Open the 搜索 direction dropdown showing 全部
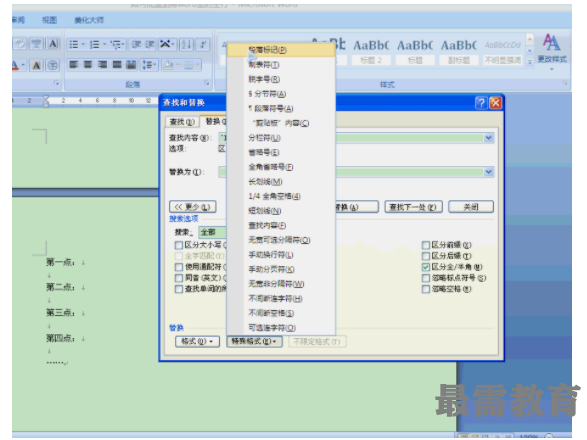 click(212, 232)
